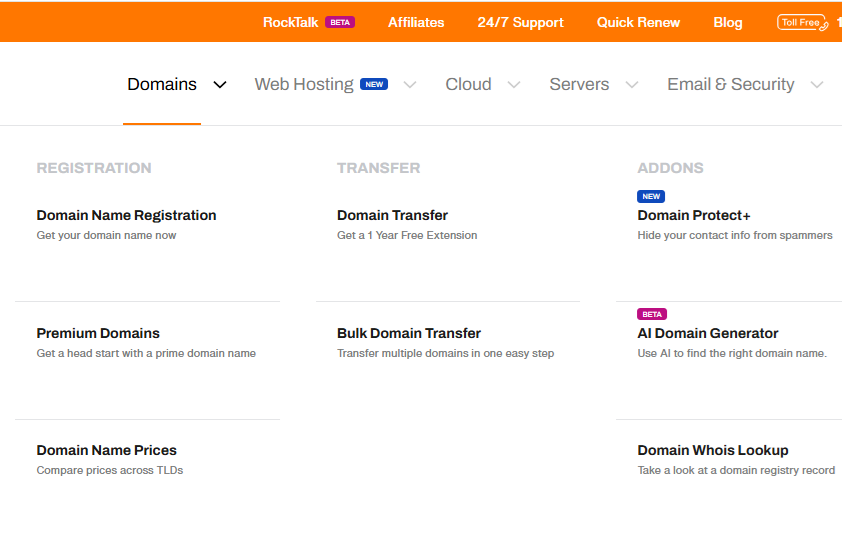
Task: Go to the Affiliates page
Action: tap(416, 23)
